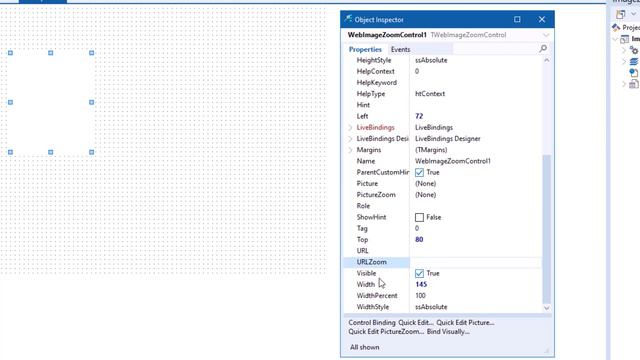Select the top-right resize handle of the control
This screenshot has height=360, width=640.
point(91,53)
